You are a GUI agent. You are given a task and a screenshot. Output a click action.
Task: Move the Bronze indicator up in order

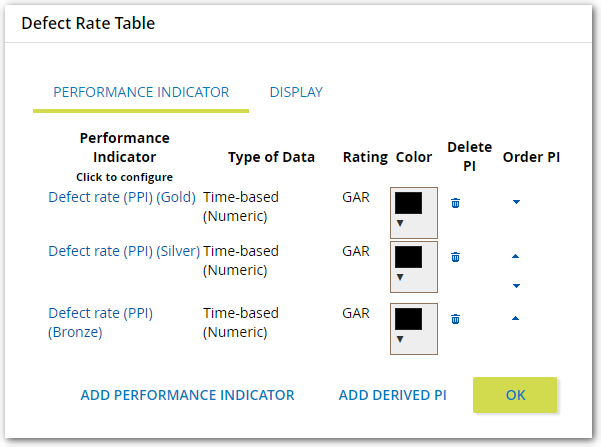[516, 319]
